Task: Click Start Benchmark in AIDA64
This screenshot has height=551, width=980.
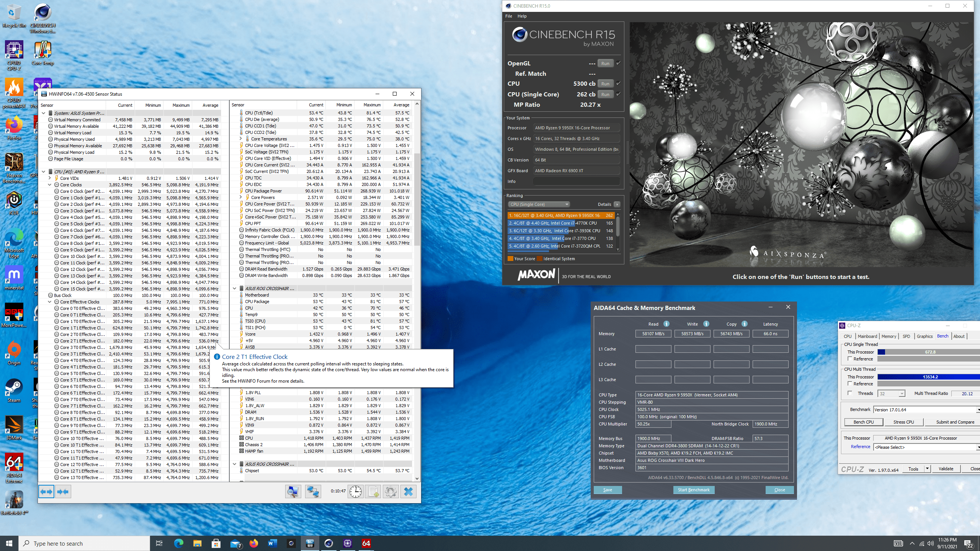Action: 693,490
